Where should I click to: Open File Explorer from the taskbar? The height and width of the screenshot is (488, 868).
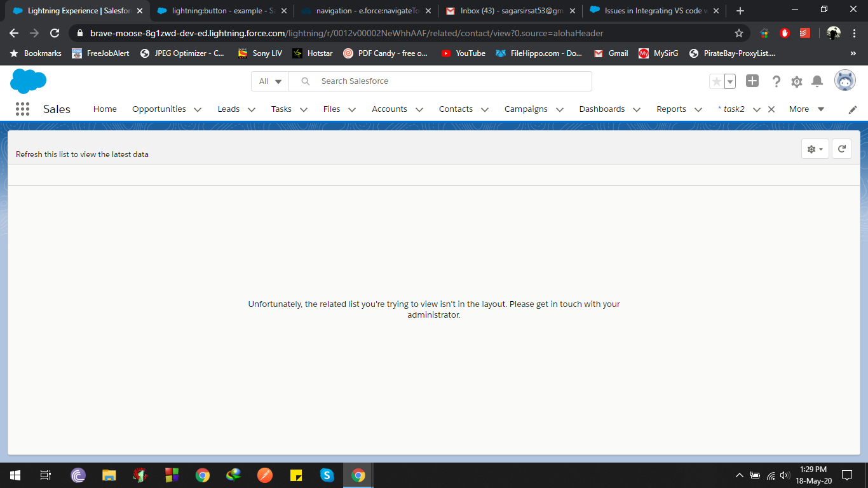tap(109, 475)
